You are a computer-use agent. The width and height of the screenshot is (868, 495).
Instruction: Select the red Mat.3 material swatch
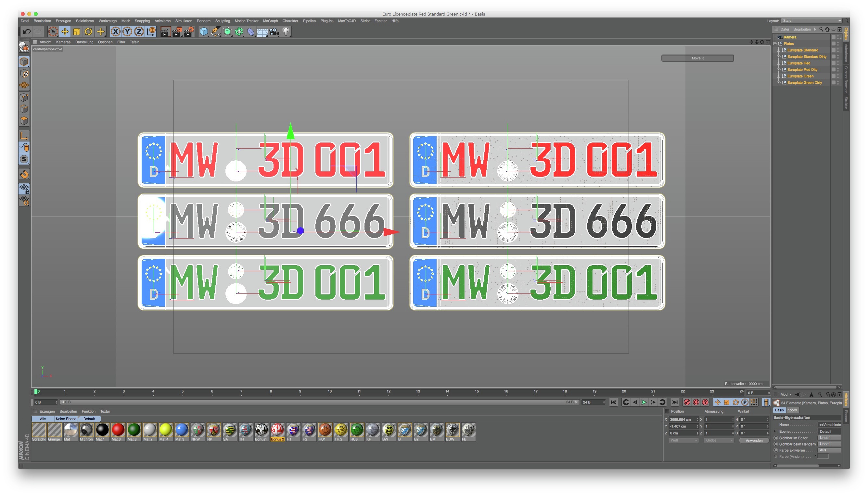[x=118, y=430]
